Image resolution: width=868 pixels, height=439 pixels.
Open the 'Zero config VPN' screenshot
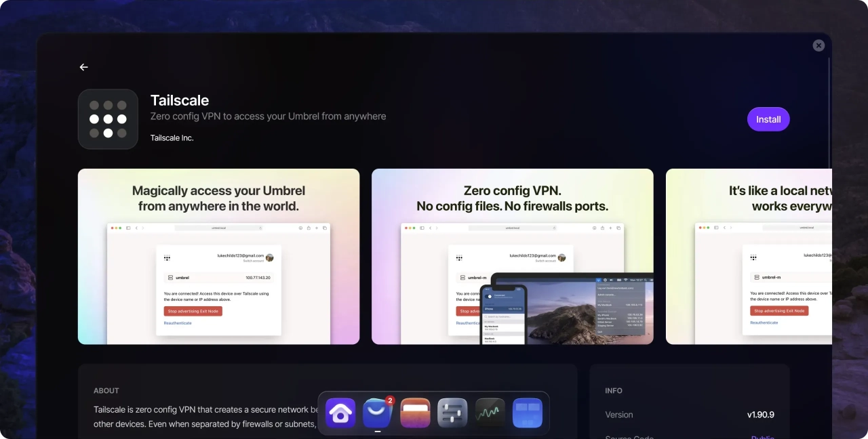point(512,257)
